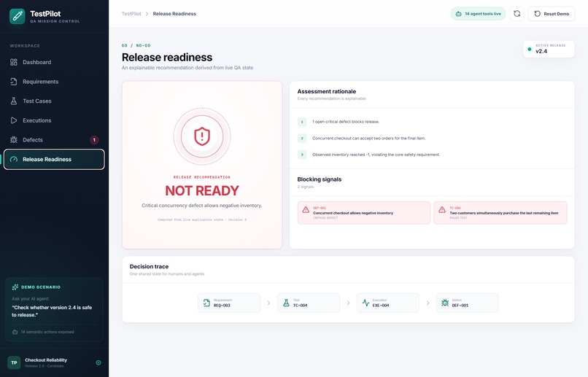Click the chevron after EXE-004
588x377 pixels.
click(x=428, y=303)
